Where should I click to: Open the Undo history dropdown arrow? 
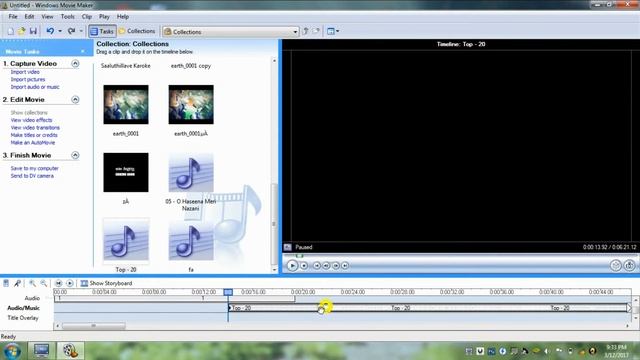pyautogui.click(x=60, y=31)
